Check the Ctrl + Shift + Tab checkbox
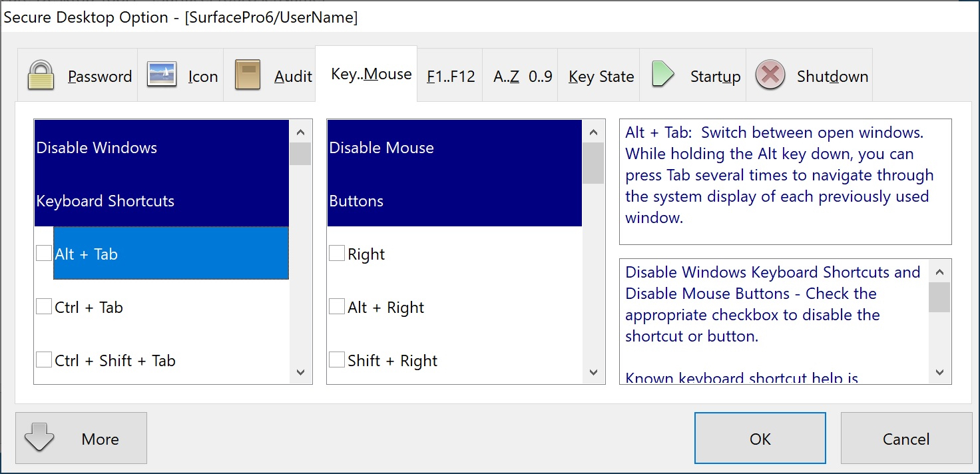This screenshot has width=980, height=474. coord(44,359)
